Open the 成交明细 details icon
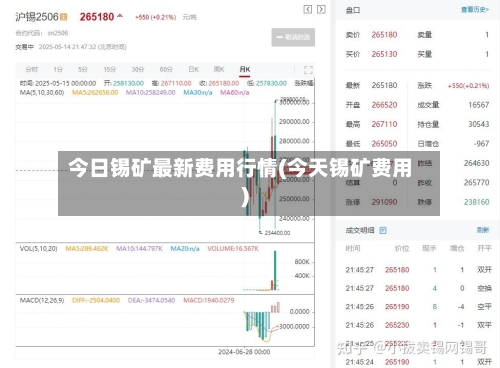This screenshot has width=500, height=368. pos(383,230)
